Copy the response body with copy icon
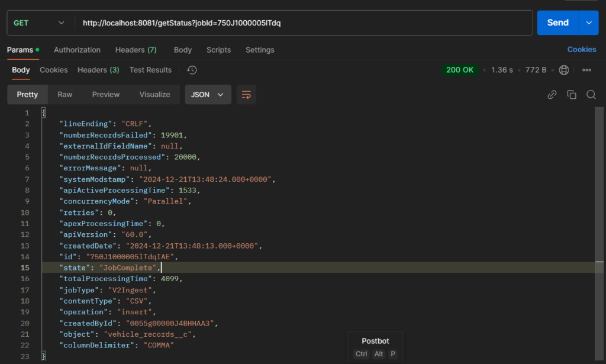606x364 pixels. 572,95
